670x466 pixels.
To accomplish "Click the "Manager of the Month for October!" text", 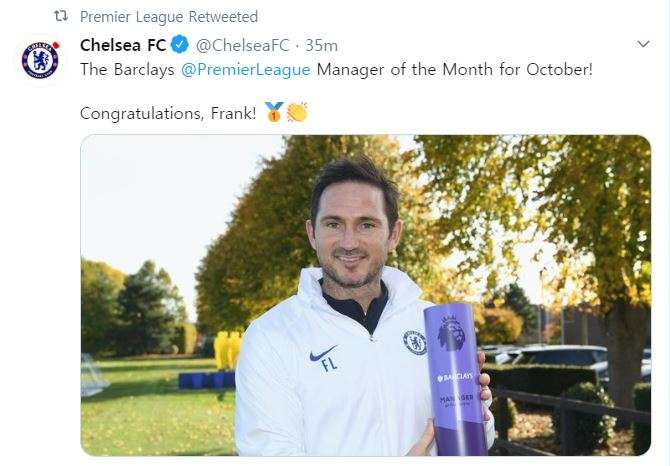I will 455,72.
